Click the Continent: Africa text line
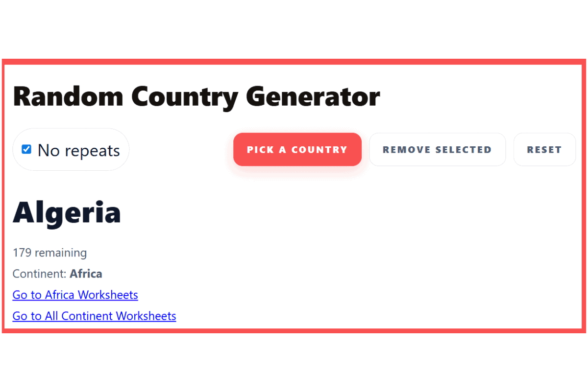 pos(57,274)
